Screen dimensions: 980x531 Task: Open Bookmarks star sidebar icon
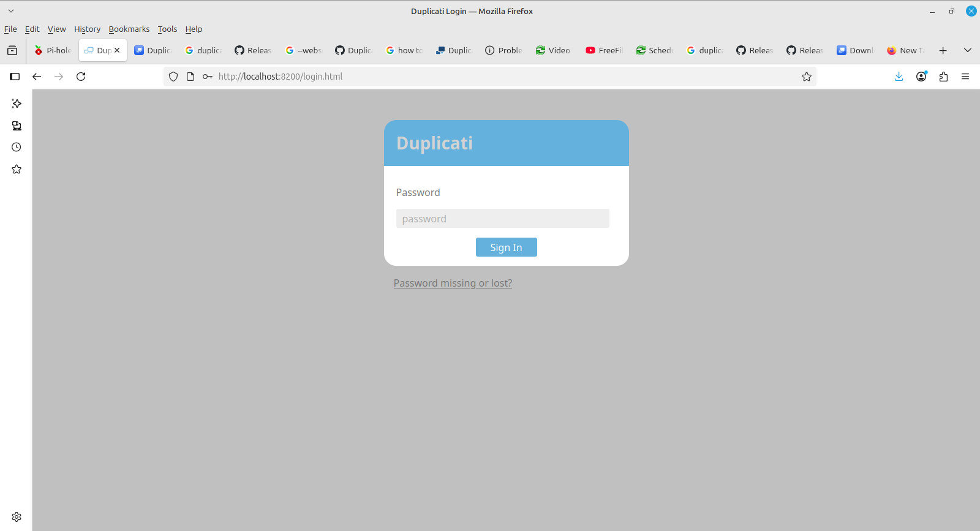[17, 169]
